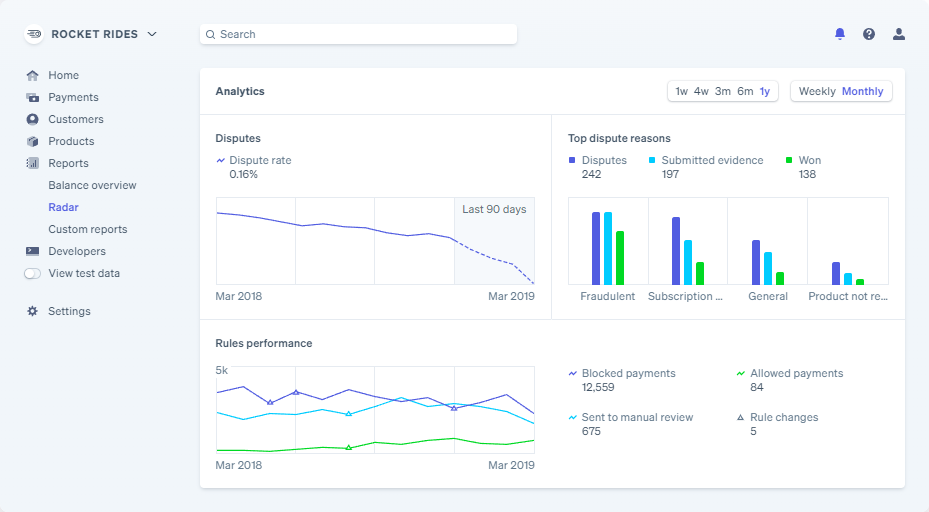Switch the interval to Weekly
Image resolution: width=929 pixels, height=512 pixels.
click(817, 91)
